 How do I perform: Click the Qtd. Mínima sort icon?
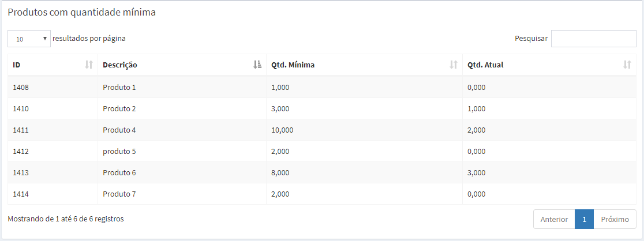[x=454, y=65]
